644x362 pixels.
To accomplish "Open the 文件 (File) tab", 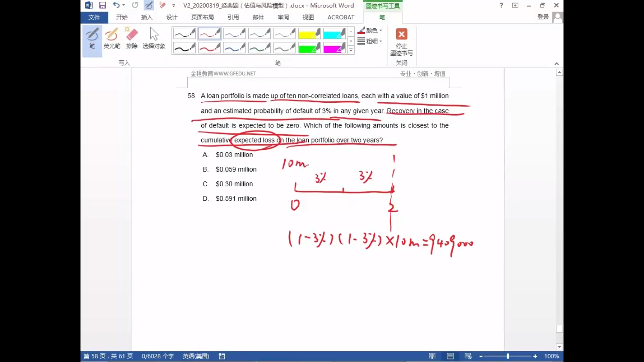I will point(94,17).
